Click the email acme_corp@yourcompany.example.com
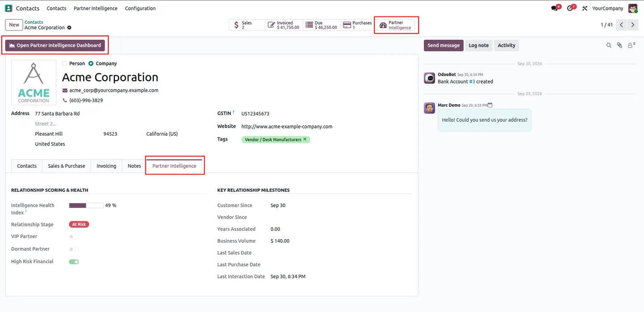Image resolution: width=644 pixels, height=312 pixels. [114, 90]
